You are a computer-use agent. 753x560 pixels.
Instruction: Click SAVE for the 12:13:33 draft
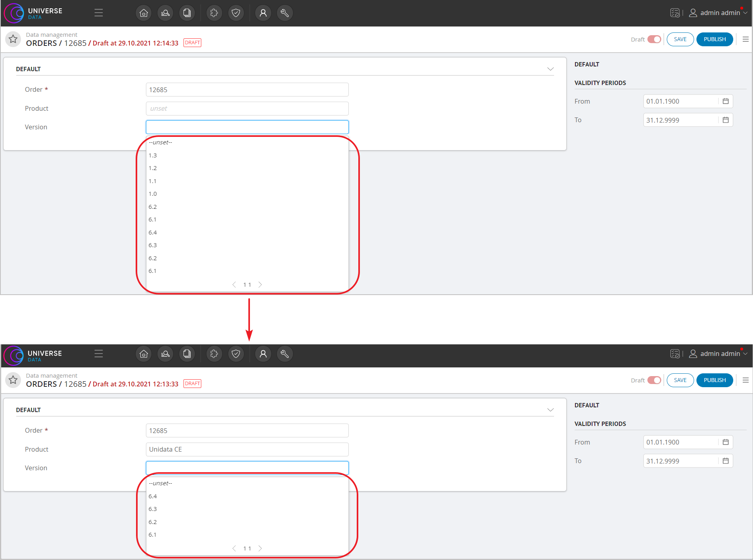click(x=680, y=380)
